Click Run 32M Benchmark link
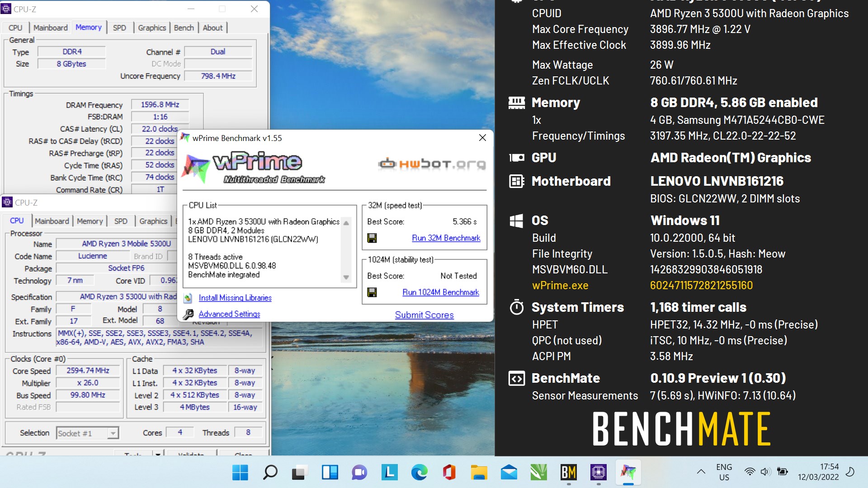Viewport: 868px width, 488px height. 446,238
